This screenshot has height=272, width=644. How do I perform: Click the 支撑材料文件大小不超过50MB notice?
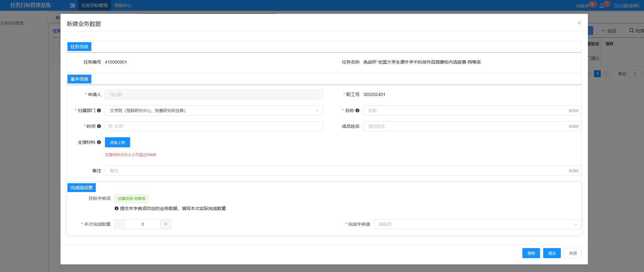tap(130, 155)
